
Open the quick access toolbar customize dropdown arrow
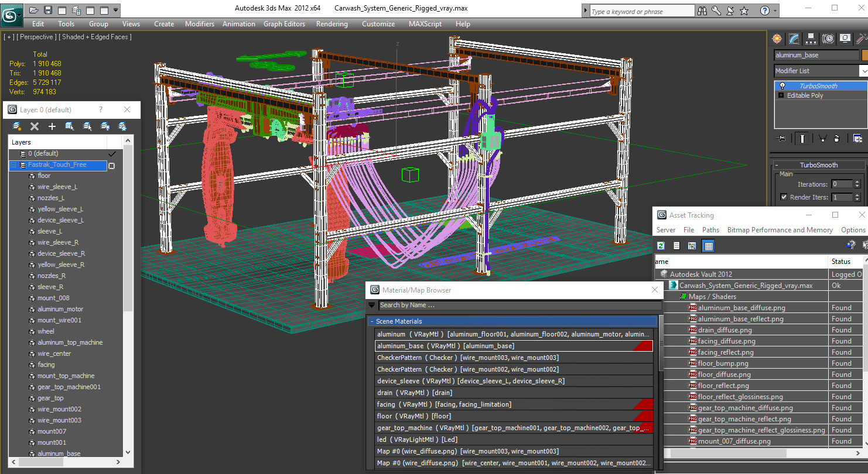[115, 10]
